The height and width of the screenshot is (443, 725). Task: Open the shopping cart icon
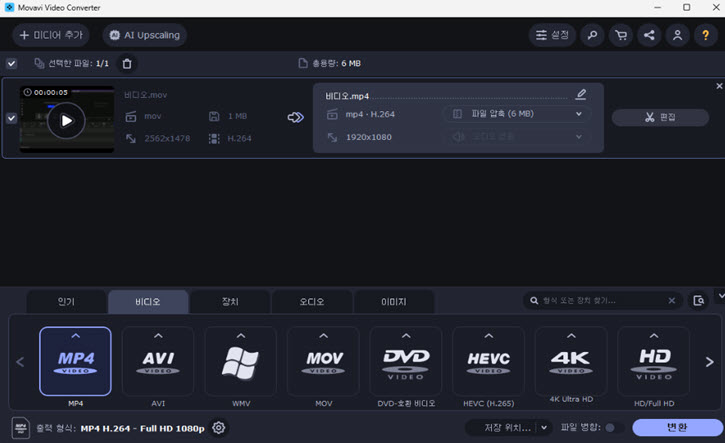click(x=621, y=35)
